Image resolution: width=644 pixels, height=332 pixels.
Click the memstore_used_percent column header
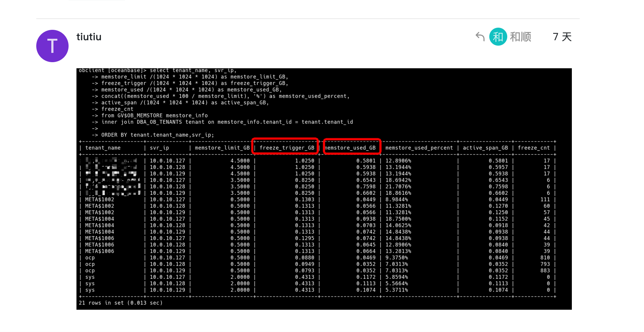pyautogui.click(x=419, y=148)
